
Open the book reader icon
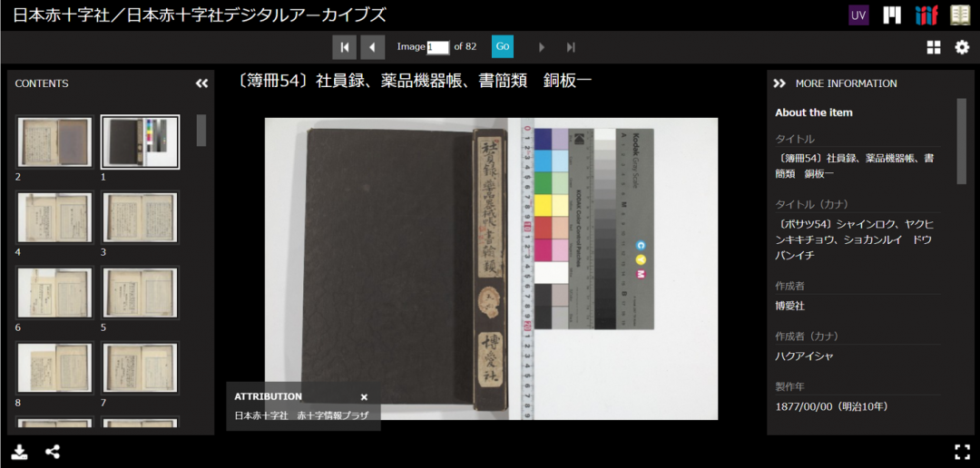pos(960,15)
